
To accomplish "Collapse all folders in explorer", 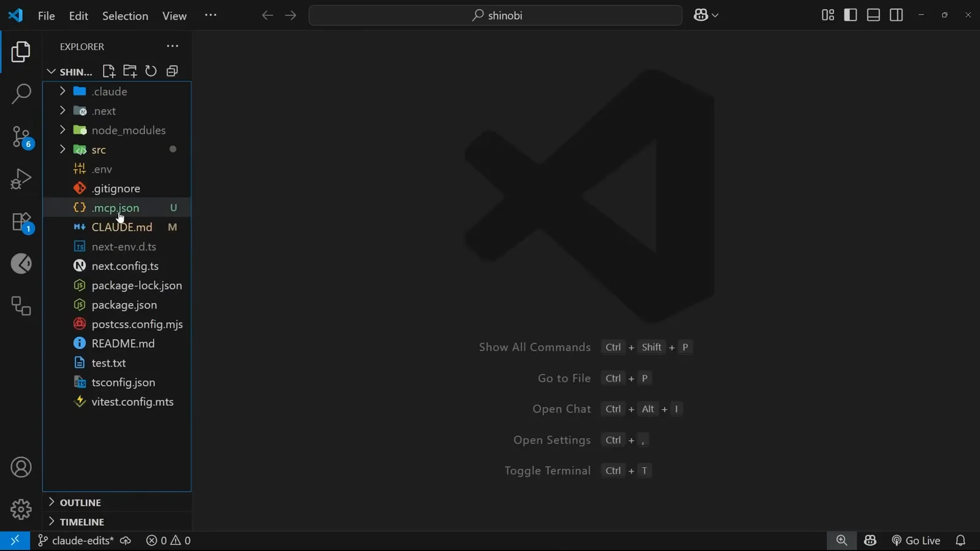I will 172,71.
